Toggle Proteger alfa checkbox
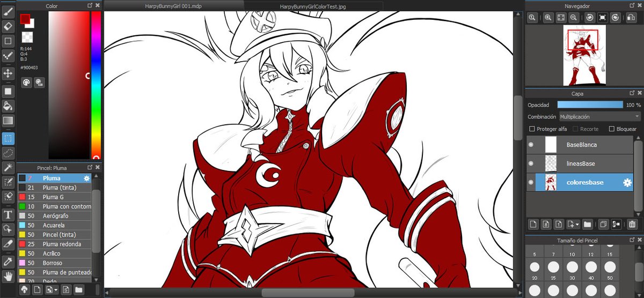 pos(532,129)
